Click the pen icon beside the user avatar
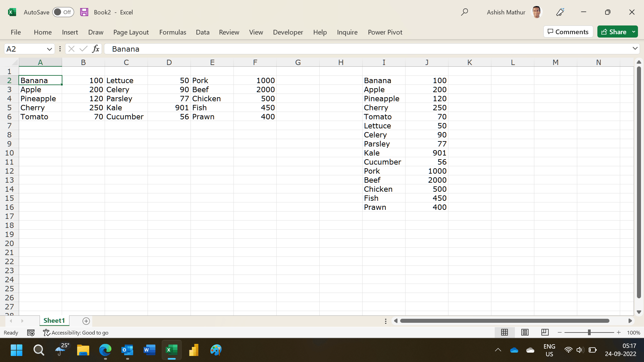644x362 pixels. (560, 12)
